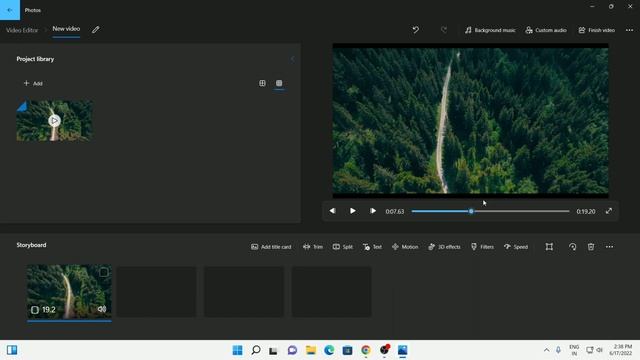Rotate the selected clip

[572, 247]
